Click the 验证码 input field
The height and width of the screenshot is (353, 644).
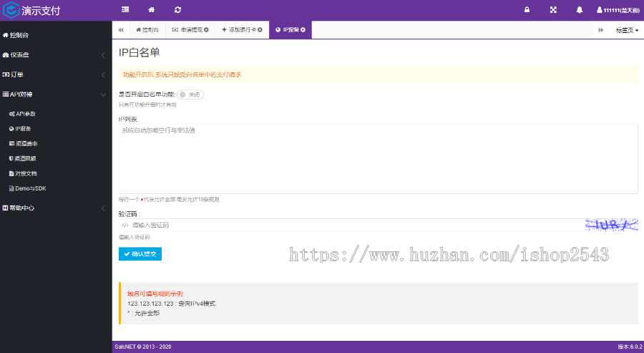click(351, 225)
